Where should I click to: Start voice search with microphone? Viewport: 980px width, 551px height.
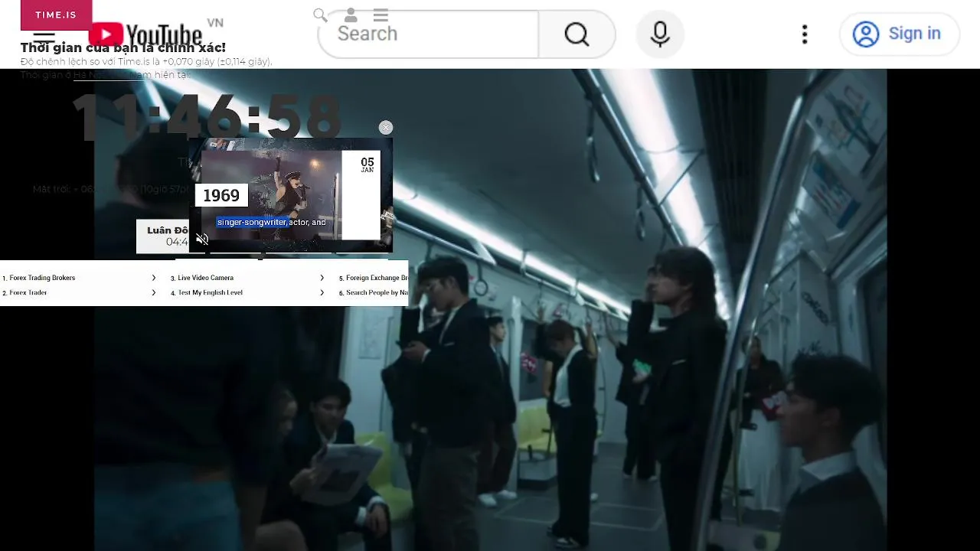660,34
